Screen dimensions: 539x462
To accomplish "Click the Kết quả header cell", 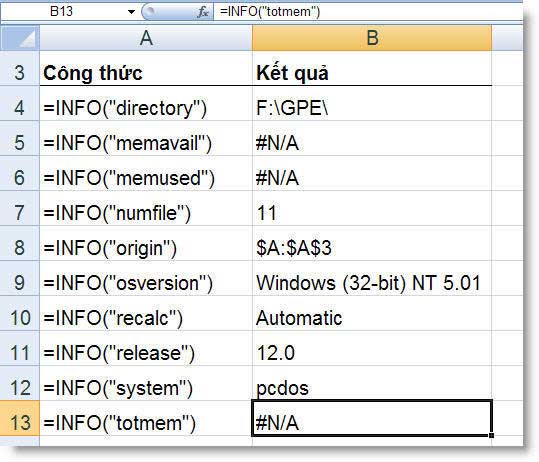I will (x=372, y=73).
